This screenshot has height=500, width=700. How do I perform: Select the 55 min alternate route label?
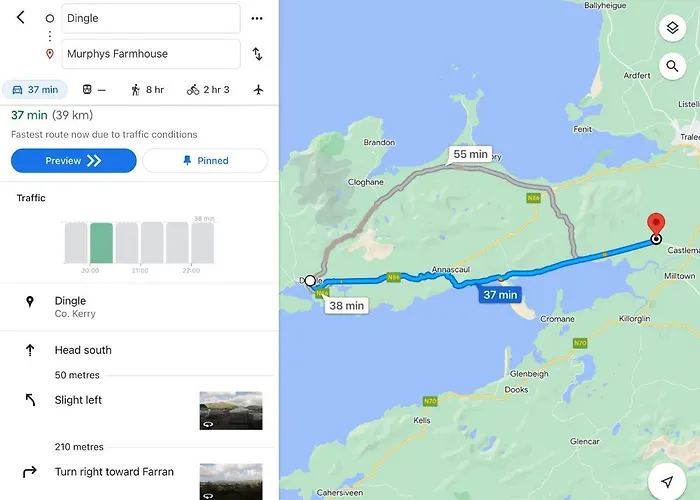point(470,154)
